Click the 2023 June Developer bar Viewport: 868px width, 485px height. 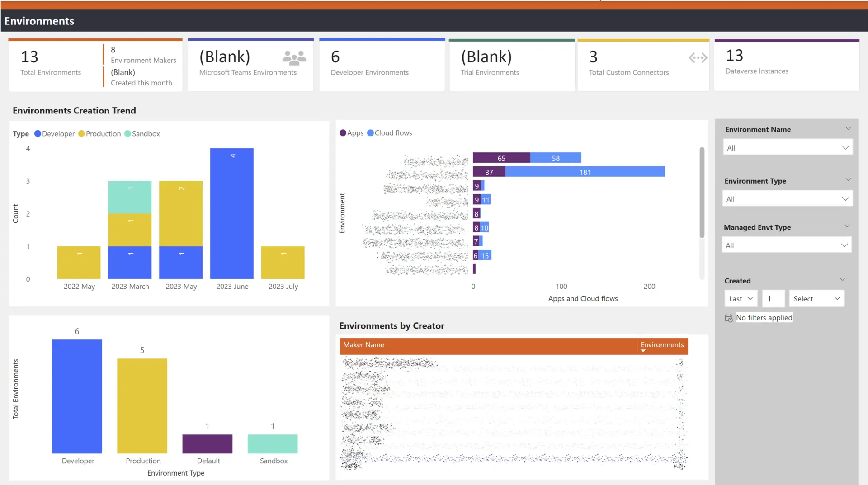pos(231,213)
